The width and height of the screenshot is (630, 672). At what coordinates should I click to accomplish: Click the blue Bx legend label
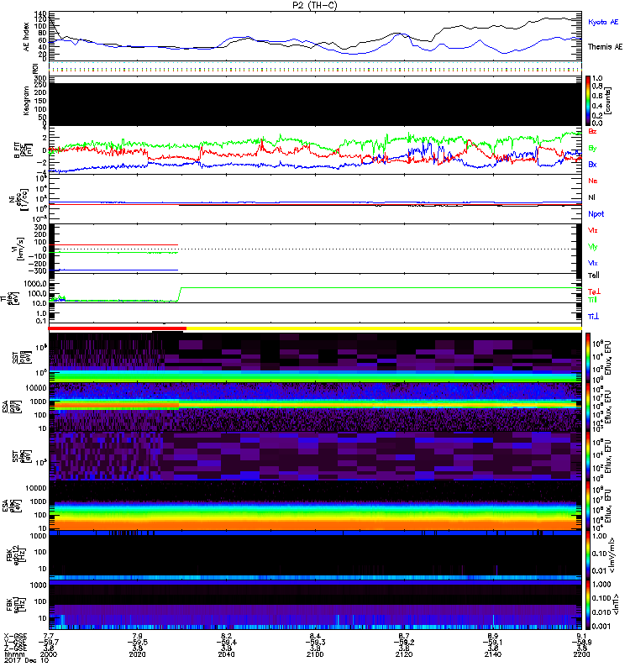(x=593, y=165)
